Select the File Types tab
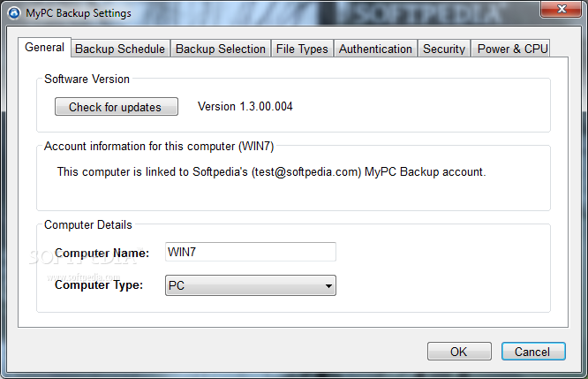The width and height of the screenshot is (588, 379). 302,49
